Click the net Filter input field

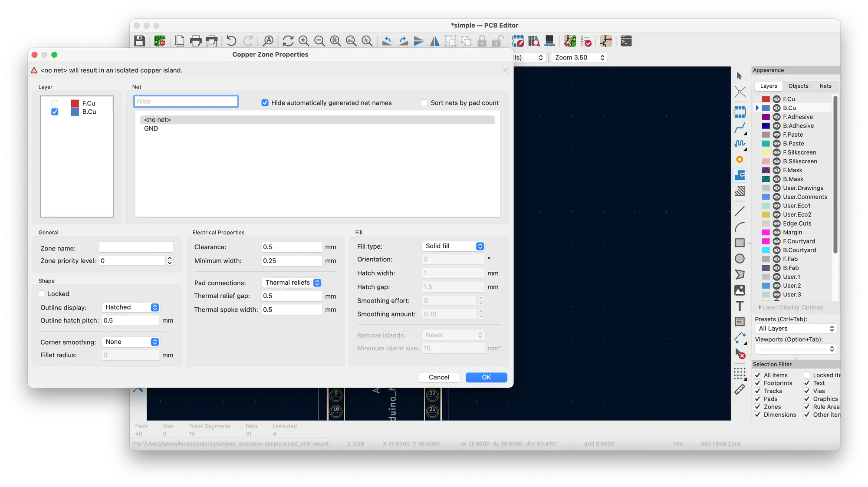(186, 102)
